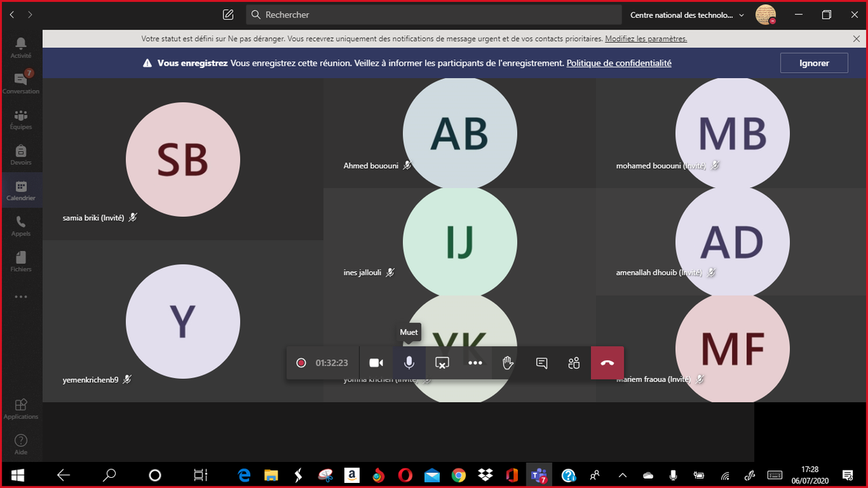This screenshot has width=868, height=488.
Task: Launch Opera browser from the taskbar
Action: coord(405,475)
